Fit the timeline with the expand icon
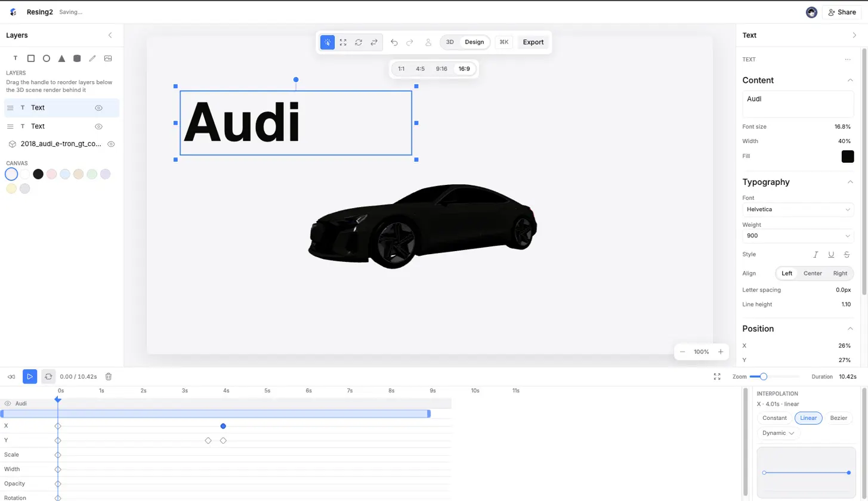The width and height of the screenshot is (868, 501). (x=717, y=377)
